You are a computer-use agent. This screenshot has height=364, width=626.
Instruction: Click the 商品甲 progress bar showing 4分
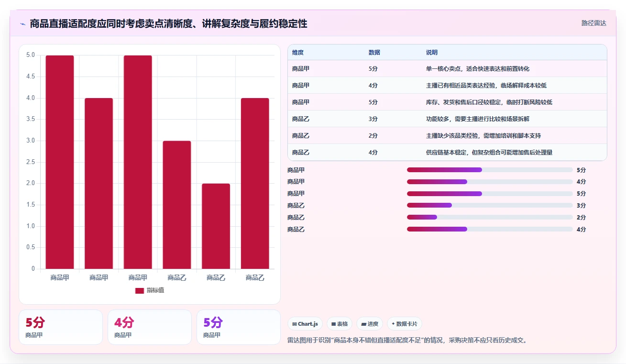pyautogui.click(x=490, y=182)
